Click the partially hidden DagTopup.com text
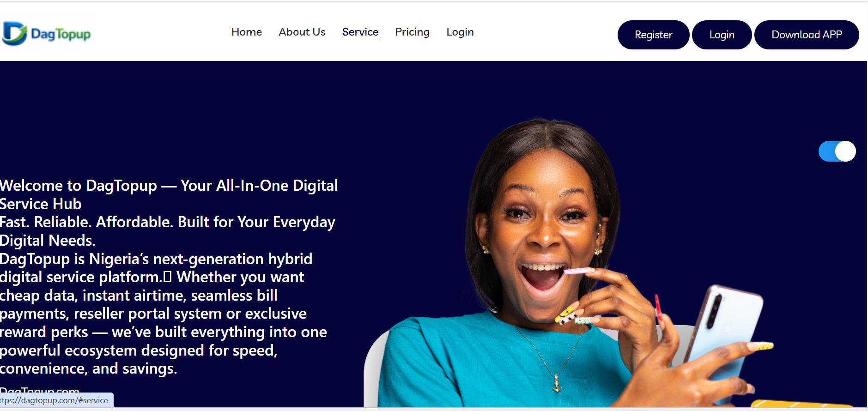Viewport: 868px width, 411px height. coord(40,390)
